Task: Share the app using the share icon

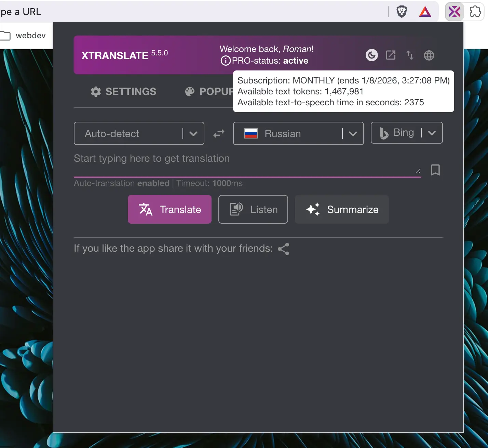Action: pos(283,249)
